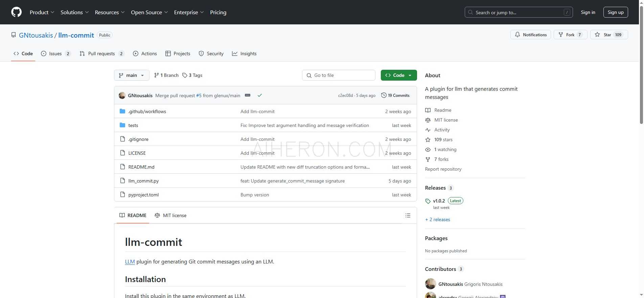Open the green Code dropdown button

(x=399, y=75)
